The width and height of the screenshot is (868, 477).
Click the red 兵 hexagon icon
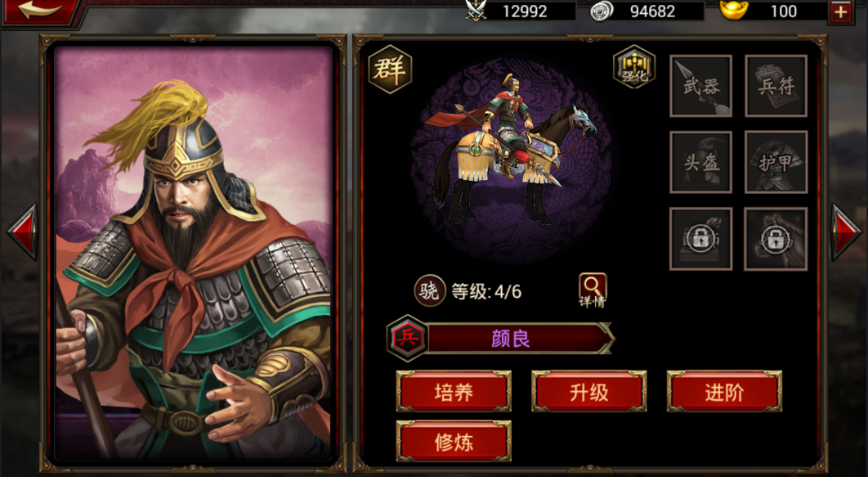[x=407, y=338]
